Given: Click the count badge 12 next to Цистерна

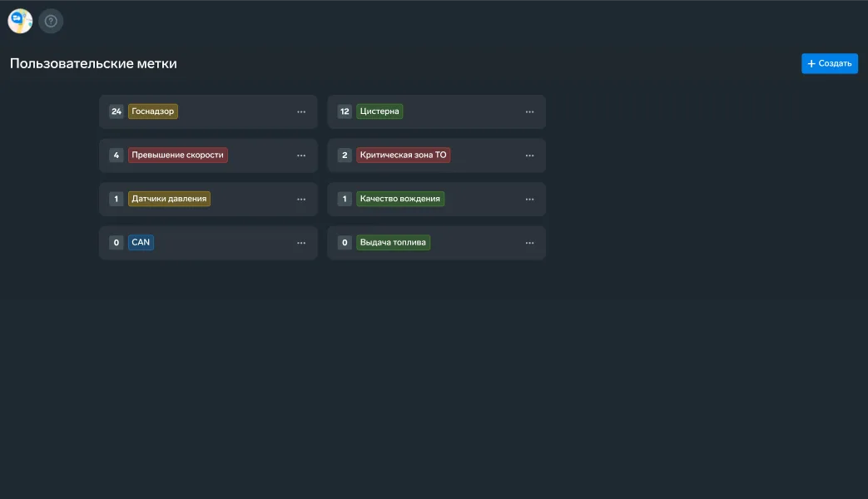Looking at the screenshot, I should pos(345,111).
